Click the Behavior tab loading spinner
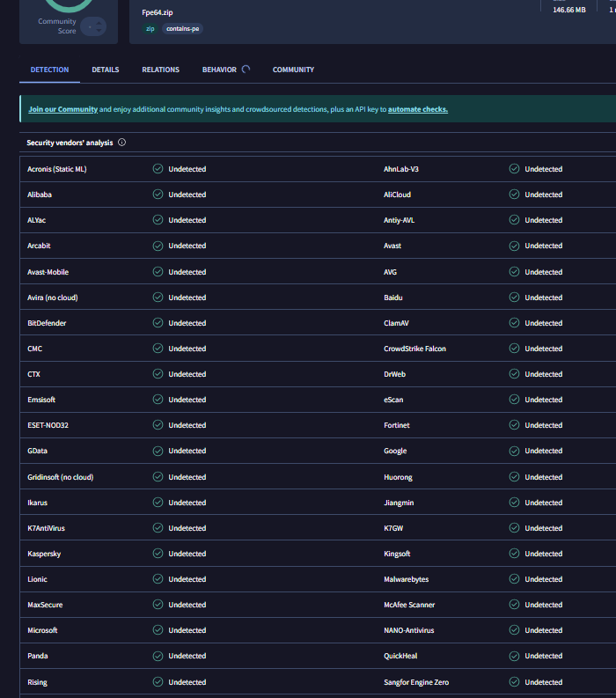 246,70
